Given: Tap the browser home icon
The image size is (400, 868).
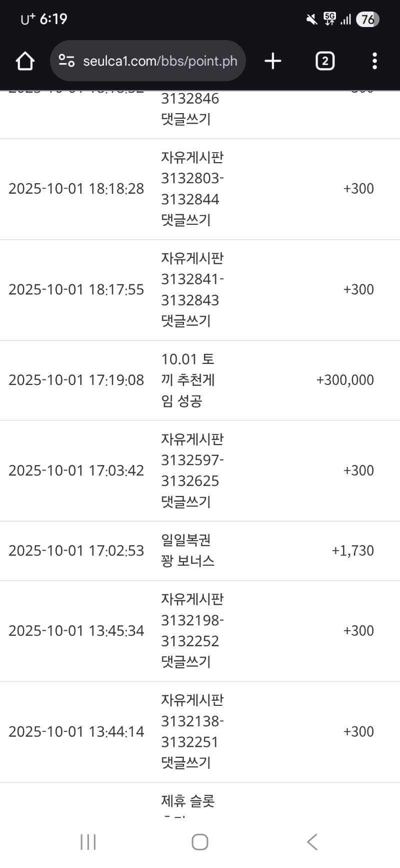Looking at the screenshot, I should (x=25, y=61).
